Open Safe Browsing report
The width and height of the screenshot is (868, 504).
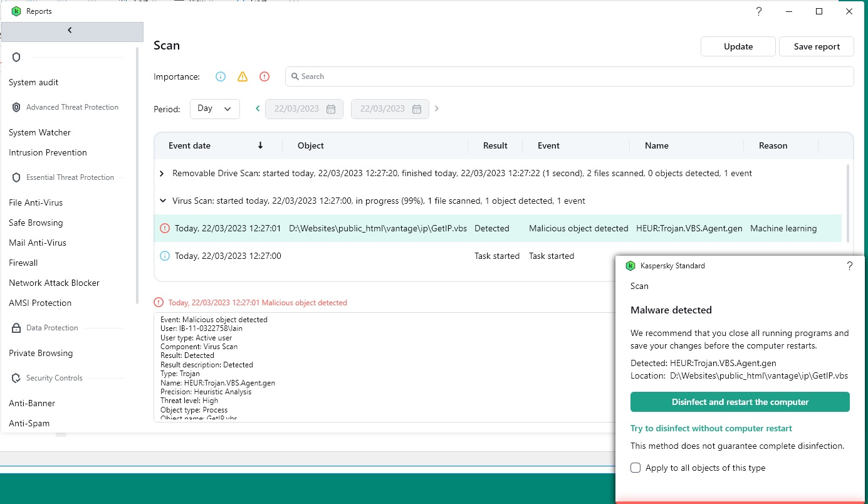[36, 223]
